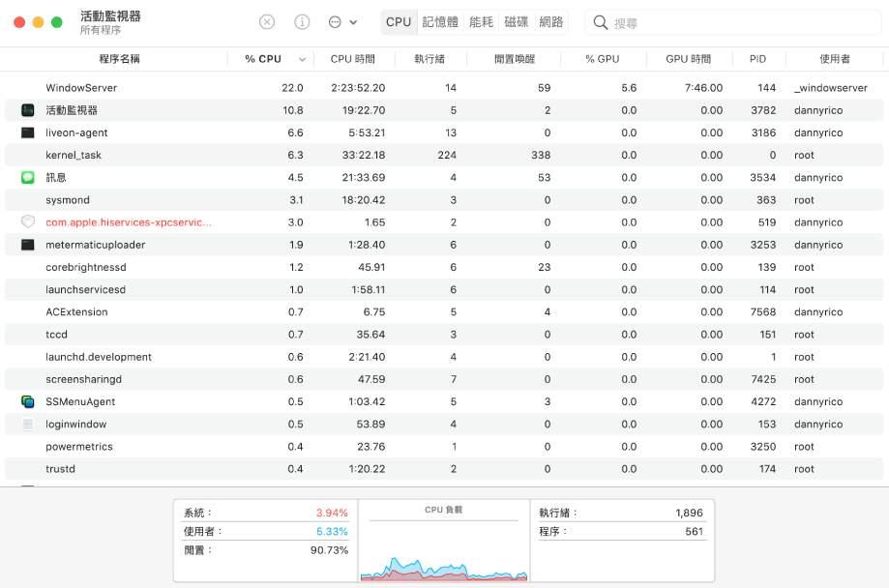Click PID 7568 for ACExtension
The image size is (889, 588).
tap(763, 312)
